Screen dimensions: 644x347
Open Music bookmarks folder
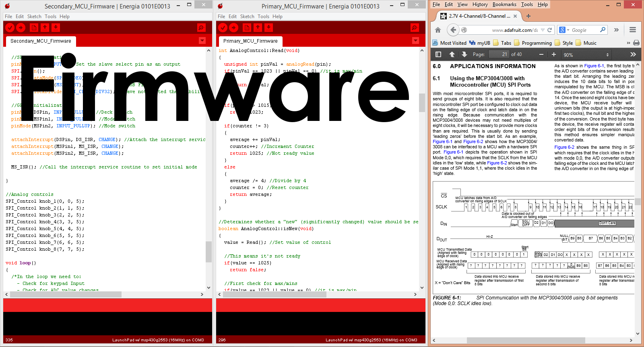(x=586, y=43)
